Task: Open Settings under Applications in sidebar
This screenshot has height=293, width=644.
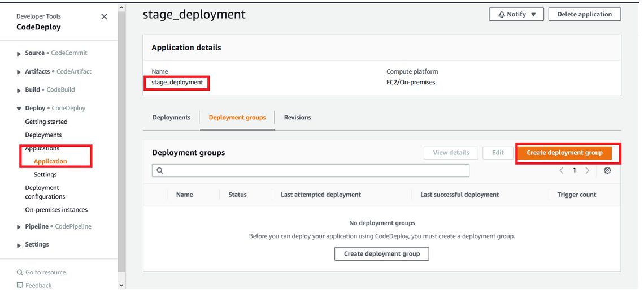Action: 45,174
